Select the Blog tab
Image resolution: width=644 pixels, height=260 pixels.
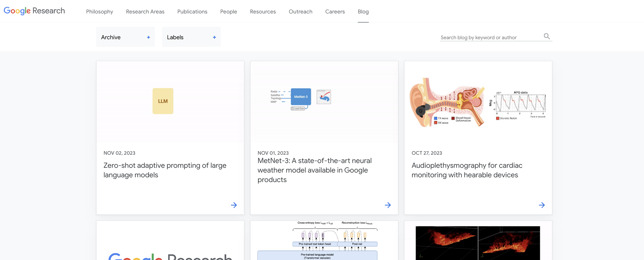click(363, 11)
